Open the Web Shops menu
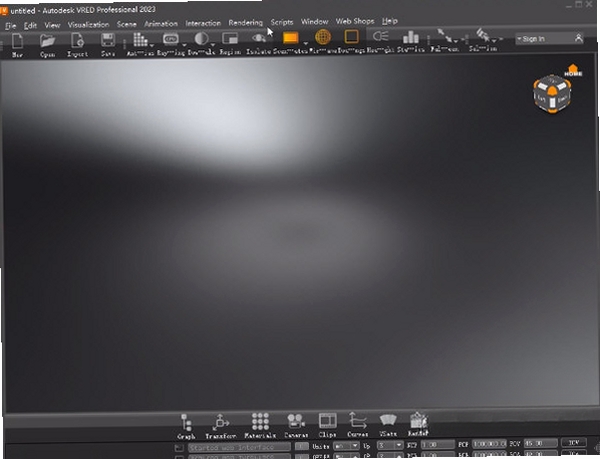Viewport: 600px width, 459px height. coord(355,21)
